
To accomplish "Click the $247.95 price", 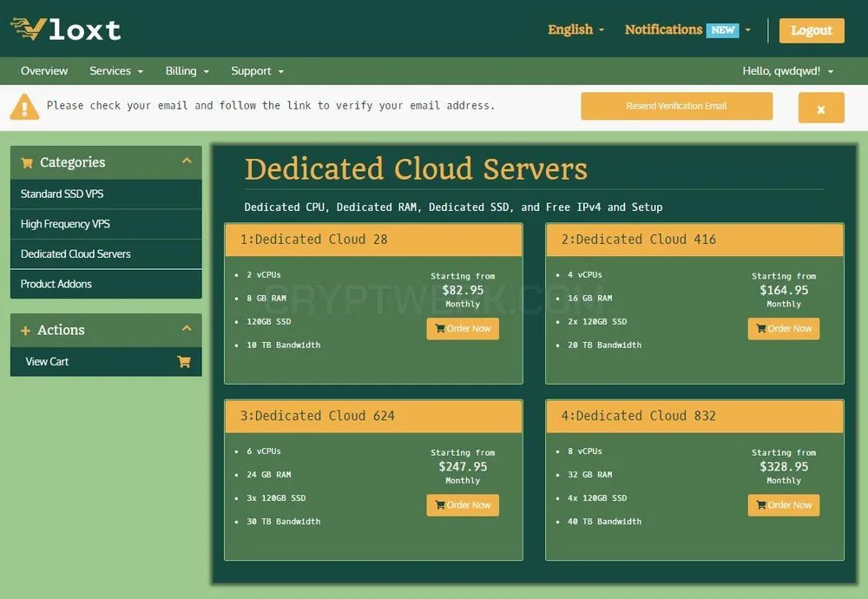I will click(463, 467).
